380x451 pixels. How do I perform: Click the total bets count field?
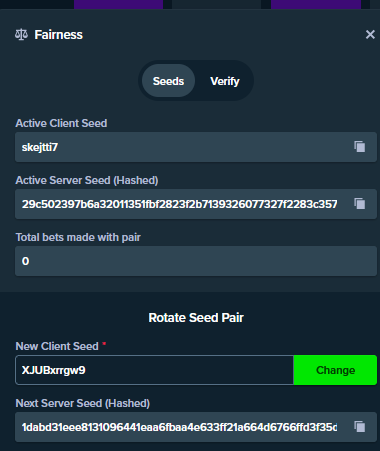click(x=196, y=261)
